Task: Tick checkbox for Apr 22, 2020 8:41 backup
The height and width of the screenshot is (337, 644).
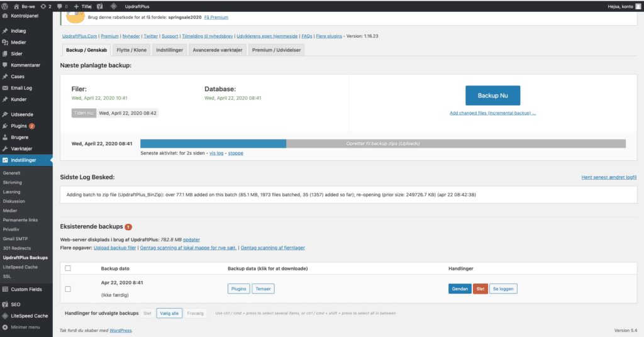Action: [x=68, y=289]
